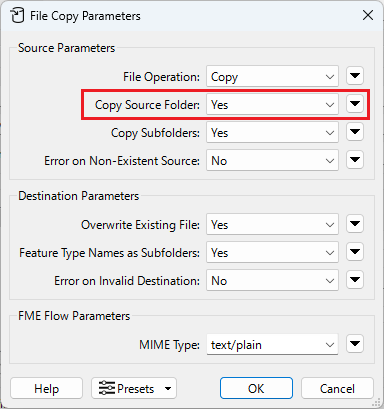Confirm the parameters with OK
This screenshot has height=409, width=384.
(x=256, y=388)
